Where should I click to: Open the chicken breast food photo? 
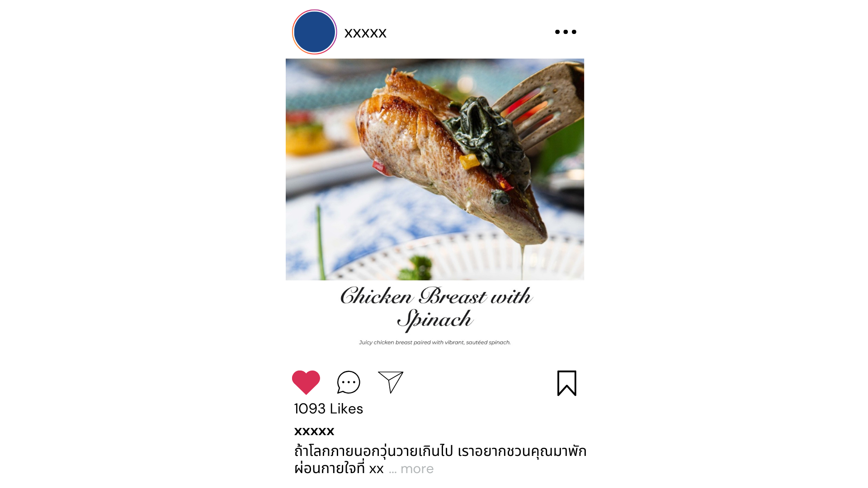click(435, 169)
